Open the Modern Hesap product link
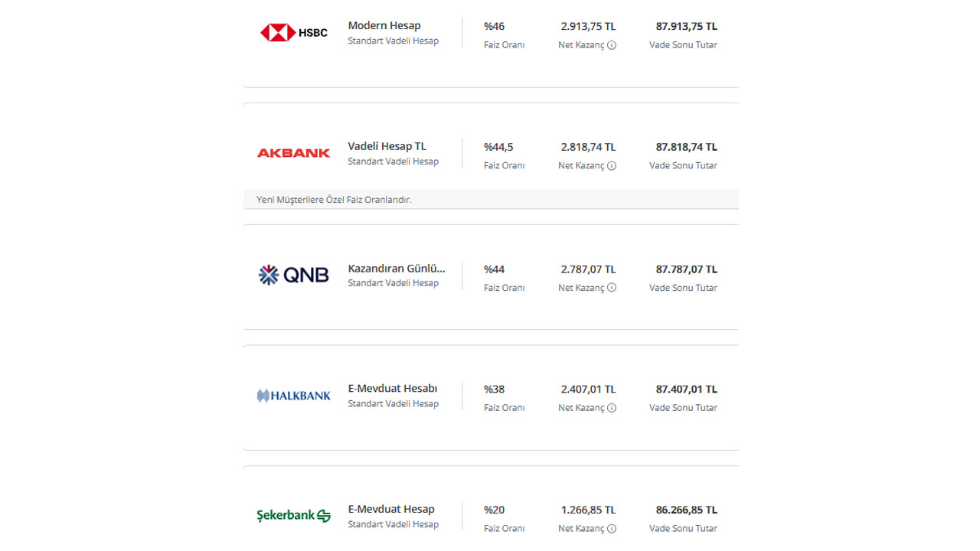This screenshot has height=551, width=980. coord(384,26)
